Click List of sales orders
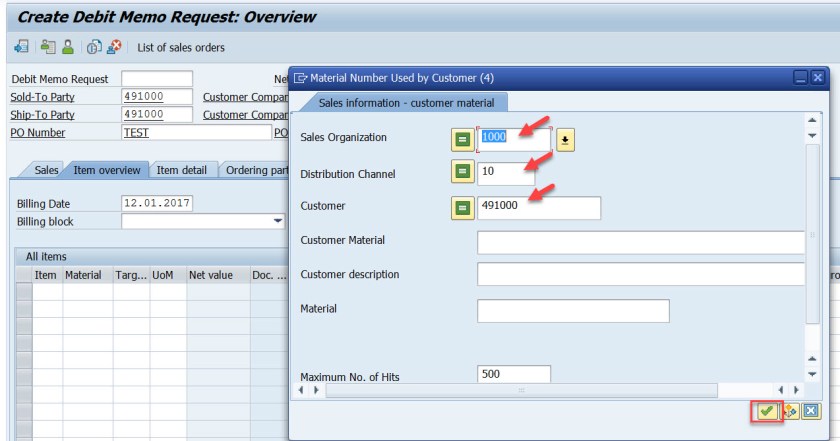 [x=181, y=48]
